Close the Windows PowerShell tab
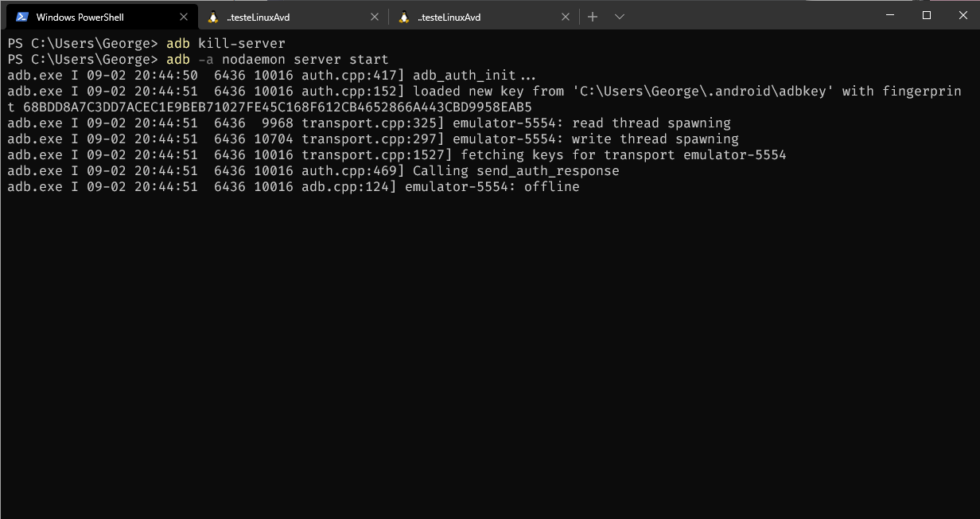Screen dimensions: 980x519 click(184, 17)
